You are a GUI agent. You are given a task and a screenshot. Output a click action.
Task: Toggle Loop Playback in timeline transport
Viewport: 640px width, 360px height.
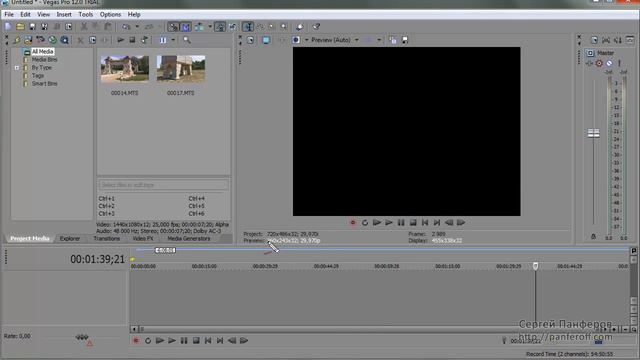point(148,340)
